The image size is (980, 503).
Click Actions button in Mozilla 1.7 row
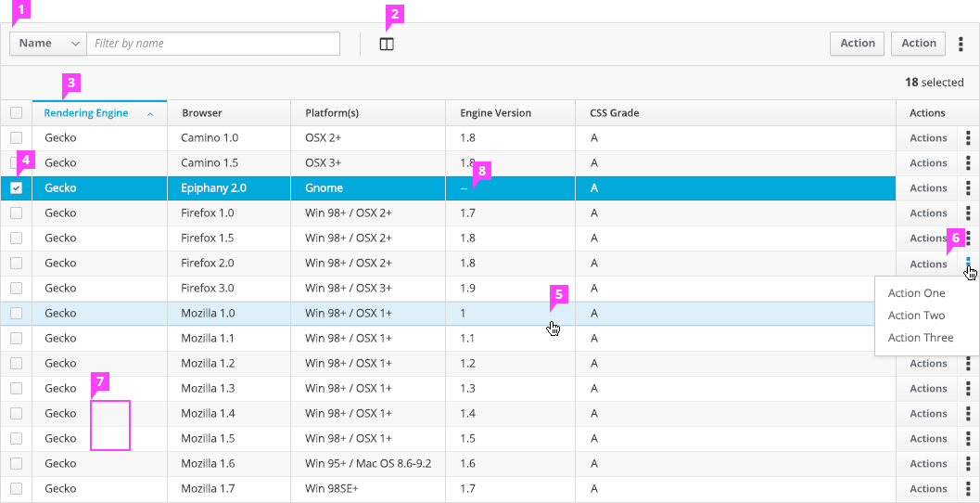tap(928, 488)
